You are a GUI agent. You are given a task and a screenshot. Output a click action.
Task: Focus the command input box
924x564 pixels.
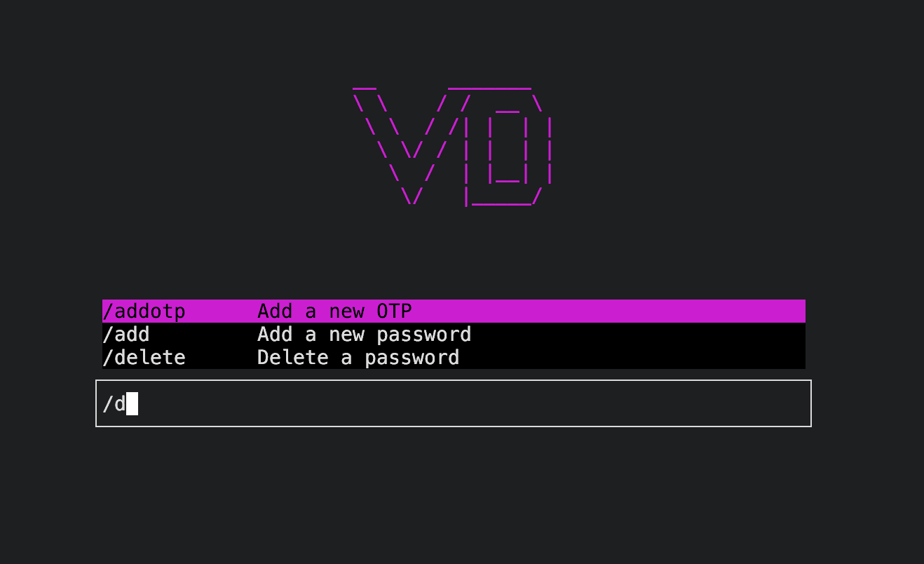[454, 403]
